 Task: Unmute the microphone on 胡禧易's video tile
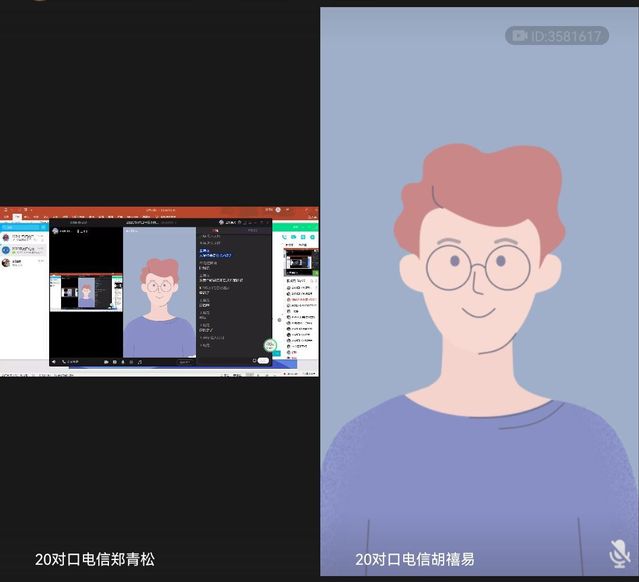[x=619, y=554]
